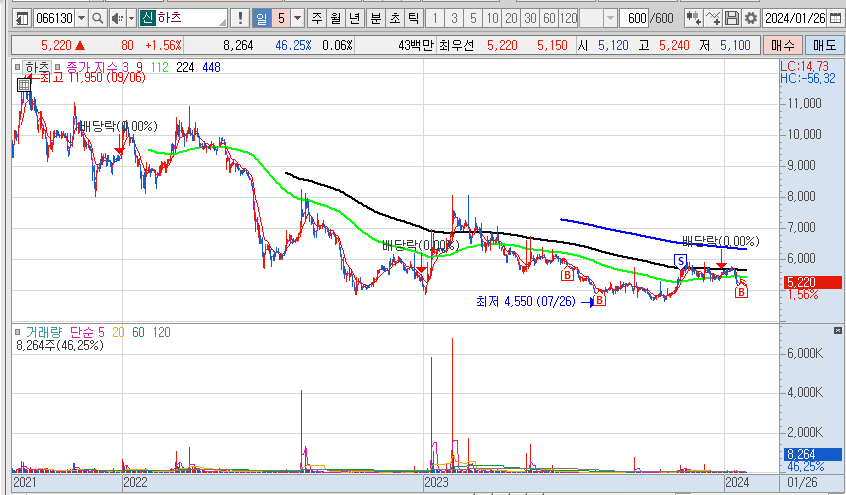Screen dimensions: 846x495
Task: Choose the 20 interval button
Action: tap(511, 18)
